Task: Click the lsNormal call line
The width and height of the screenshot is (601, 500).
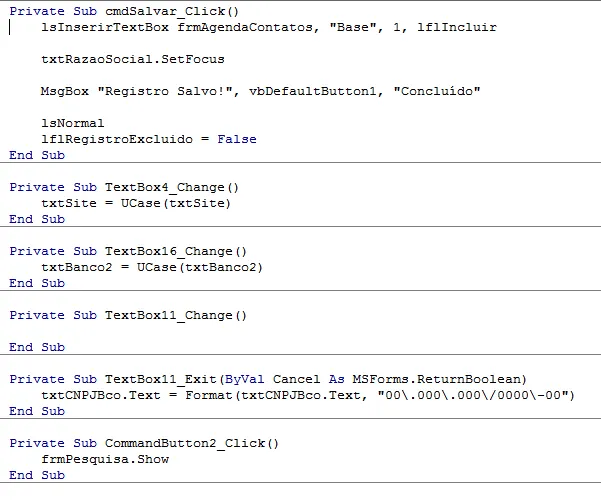Action: (x=72, y=123)
